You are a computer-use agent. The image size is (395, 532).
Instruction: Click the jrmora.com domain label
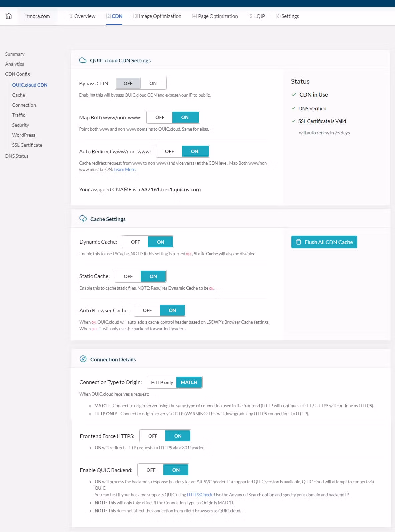tap(37, 16)
